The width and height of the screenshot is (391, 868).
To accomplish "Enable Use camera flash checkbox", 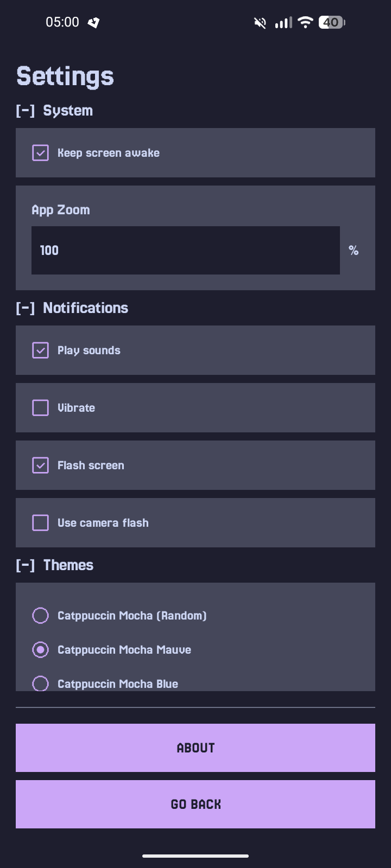I will [41, 523].
